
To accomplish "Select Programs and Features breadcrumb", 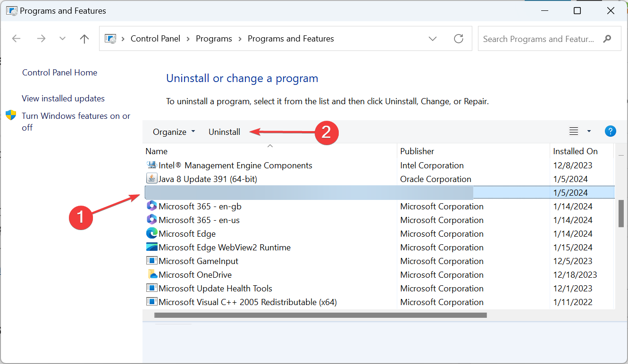I will coord(291,39).
